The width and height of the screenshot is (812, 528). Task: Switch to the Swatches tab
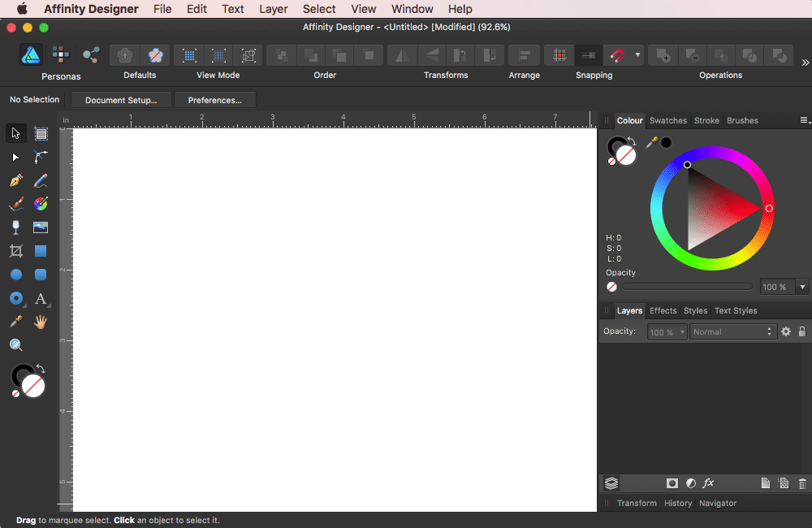click(x=668, y=120)
